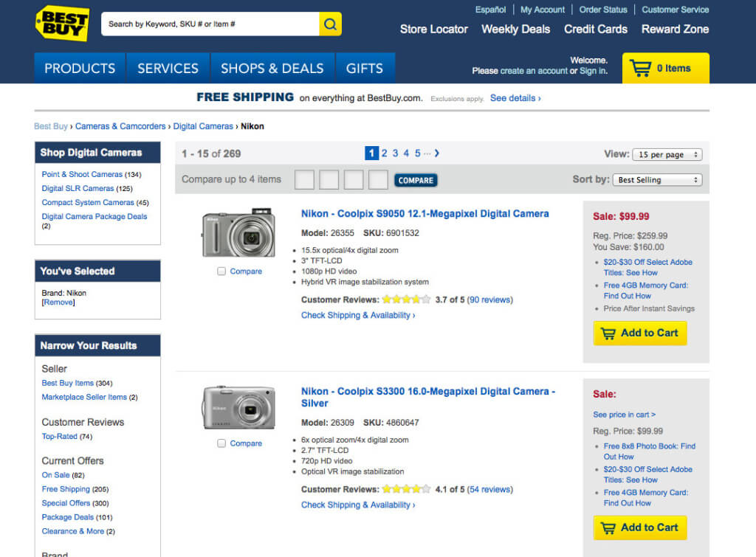Viewport: 756px width, 557px height.
Task: Open the PRODUCTS menu
Action: tap(80, 69)
